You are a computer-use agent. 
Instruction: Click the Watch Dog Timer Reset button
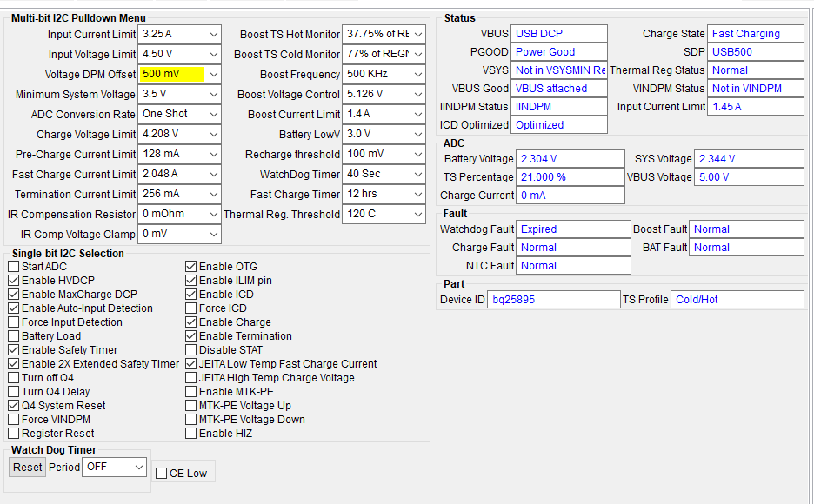coord(28,468)
